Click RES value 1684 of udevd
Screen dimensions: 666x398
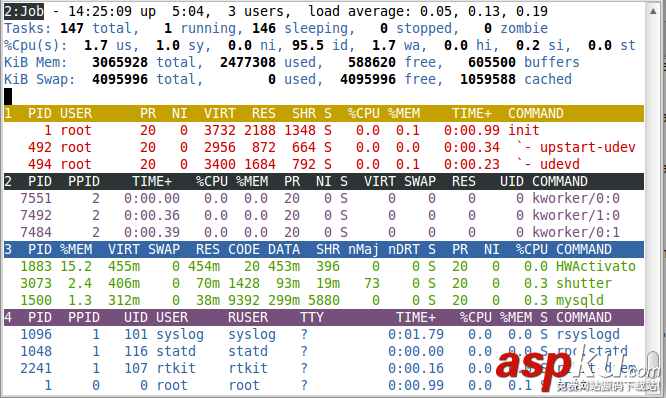260,164
